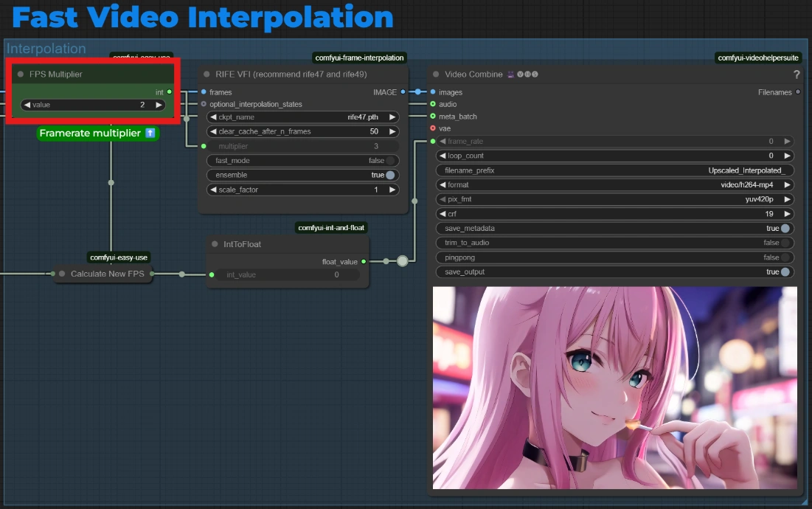Click the comfyui-int-and-float badge
This screenshot has width=812, height=509.
tap(331, 227)
